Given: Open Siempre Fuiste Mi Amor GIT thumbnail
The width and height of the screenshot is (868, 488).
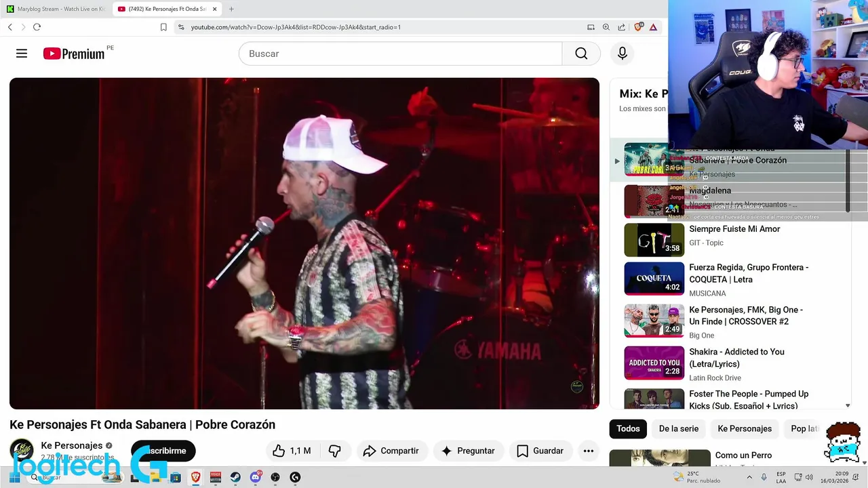Looking at the screenshot, I should pos(654,240).
